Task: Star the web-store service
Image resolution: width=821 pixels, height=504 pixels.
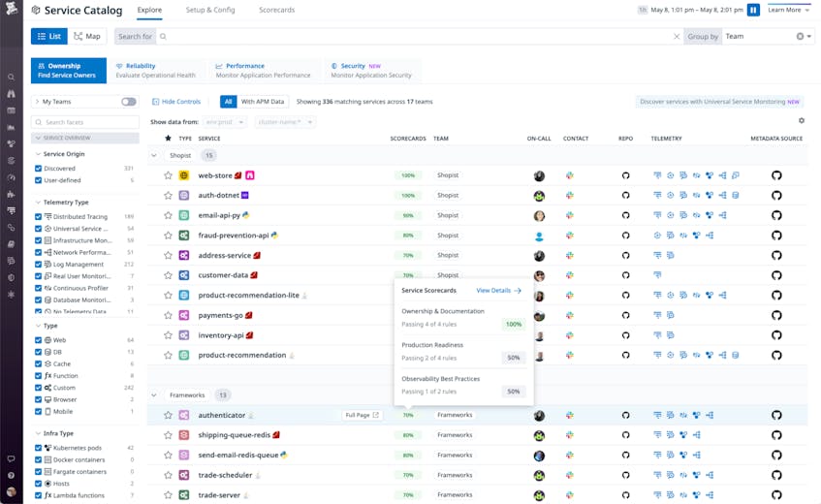Action: point(168,175)
